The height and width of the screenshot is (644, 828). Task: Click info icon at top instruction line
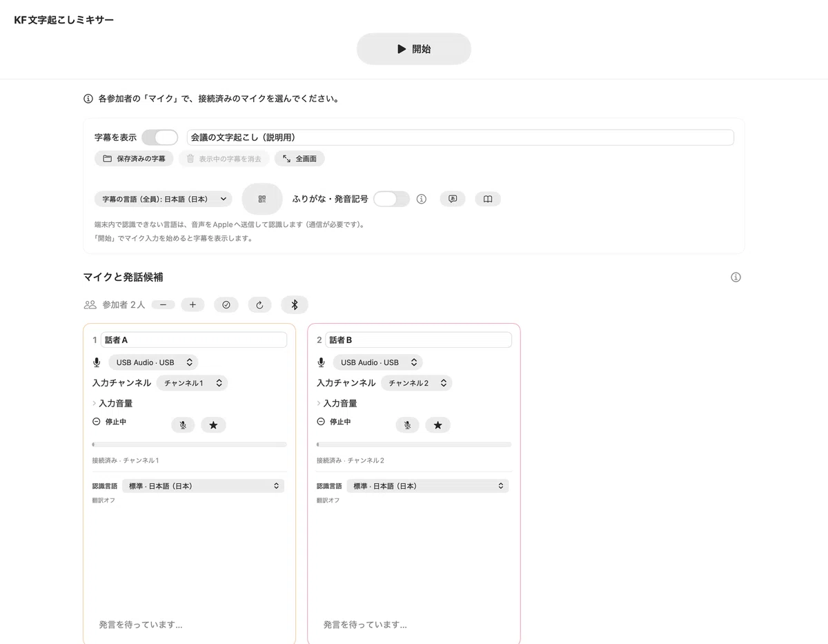[x=88, y=99]
